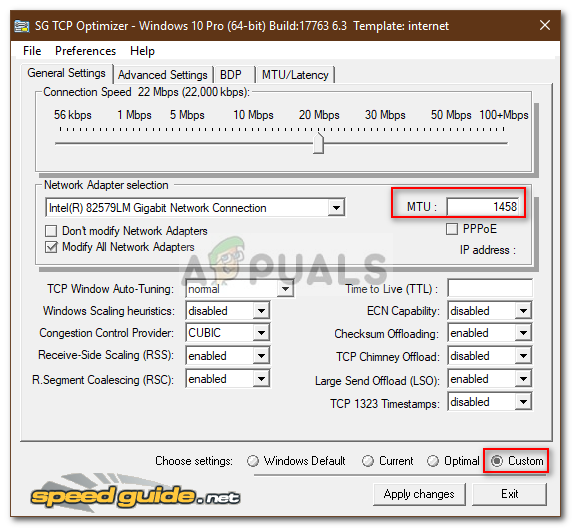Image resolution: width=572 pixels, height=528 pixels.
Task: Click the 1 Mbps speed label
Action: coord(134,115)
